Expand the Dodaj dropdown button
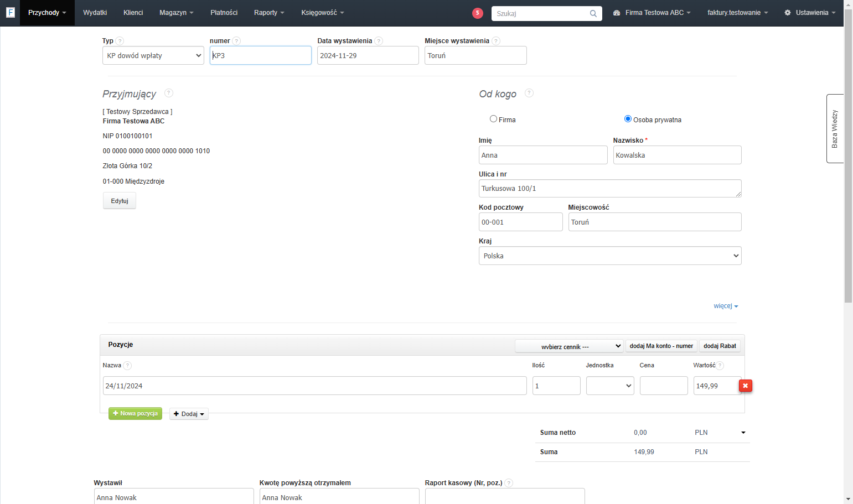 (189, 414)
